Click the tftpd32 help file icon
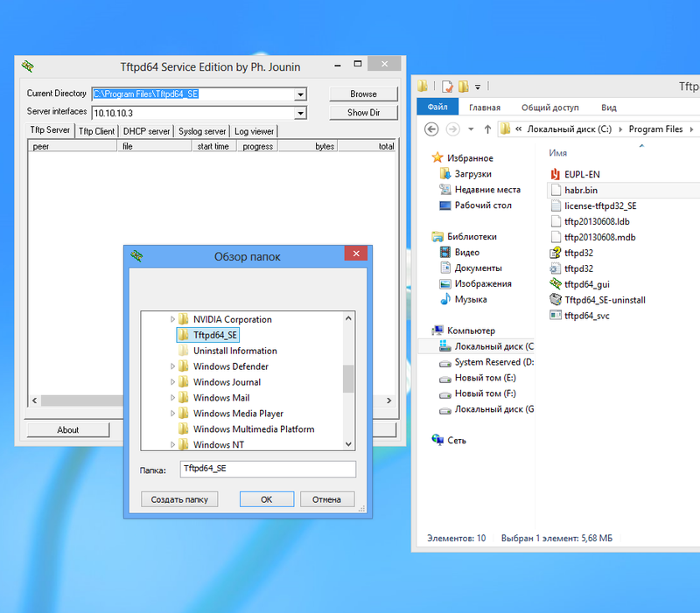This screenshot has height=613, width=700. point(556,253)
